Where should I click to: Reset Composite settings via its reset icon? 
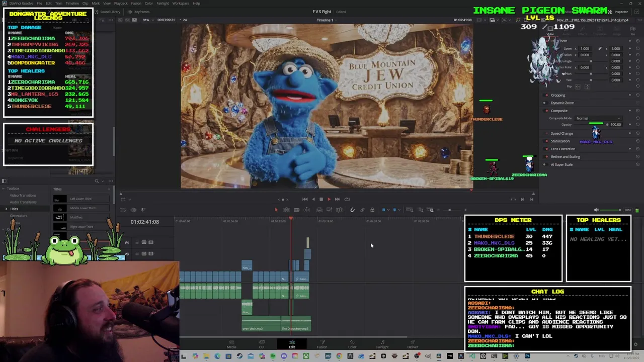coord(637,111)
